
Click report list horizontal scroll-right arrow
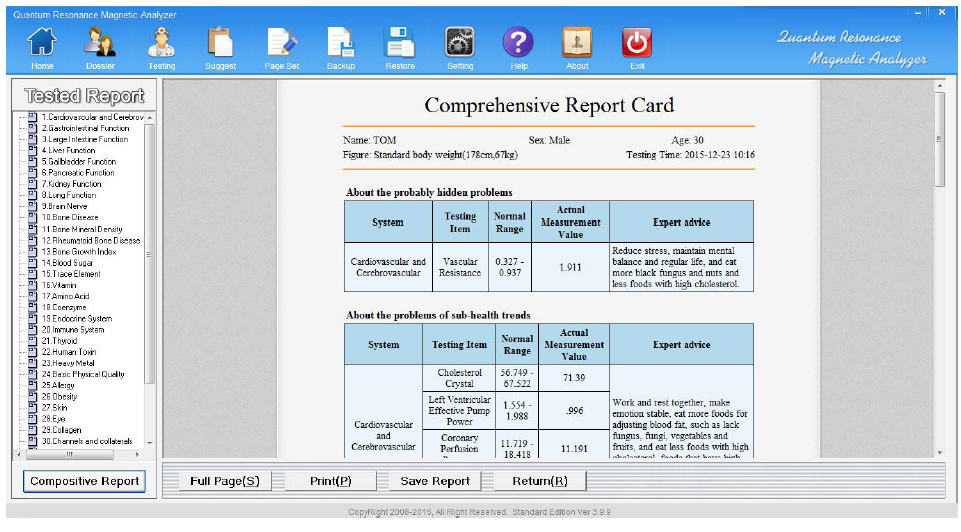(137, 454)
